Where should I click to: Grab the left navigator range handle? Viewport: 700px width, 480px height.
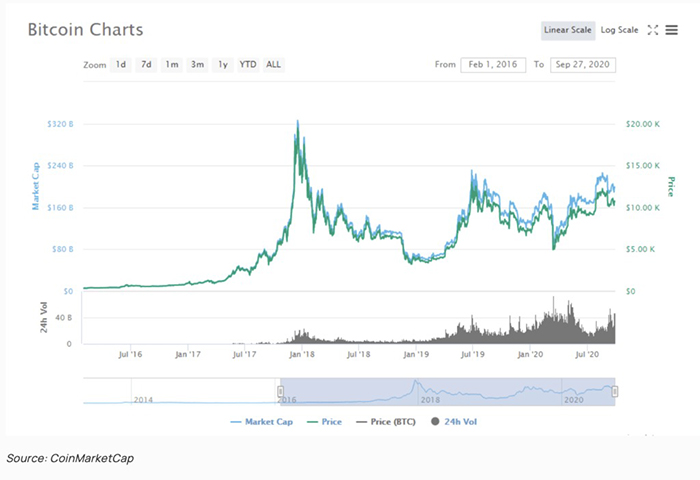point(281,391)
